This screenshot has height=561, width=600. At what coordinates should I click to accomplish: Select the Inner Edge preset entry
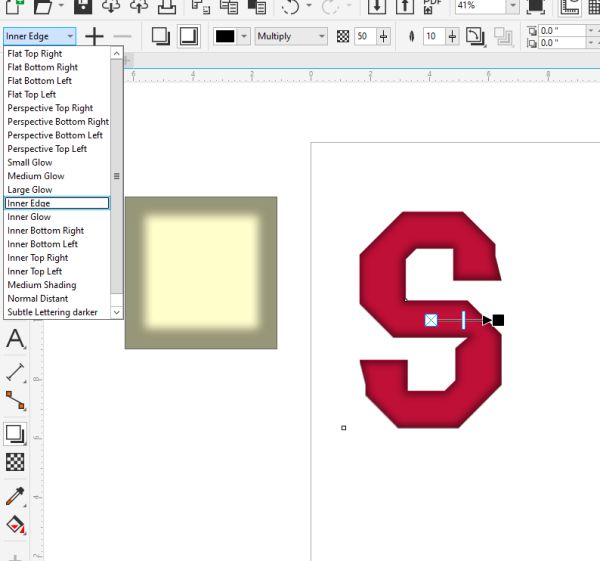pos(57,203)
